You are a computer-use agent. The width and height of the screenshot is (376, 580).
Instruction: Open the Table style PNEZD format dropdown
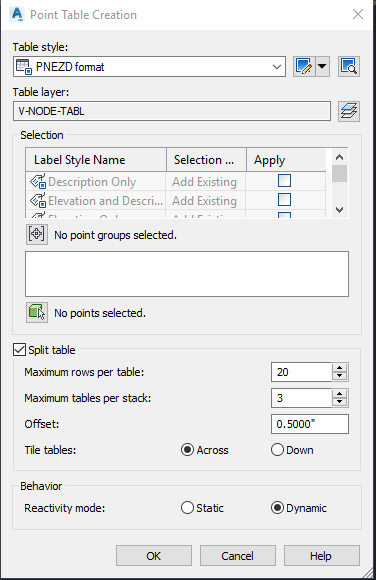149,67
